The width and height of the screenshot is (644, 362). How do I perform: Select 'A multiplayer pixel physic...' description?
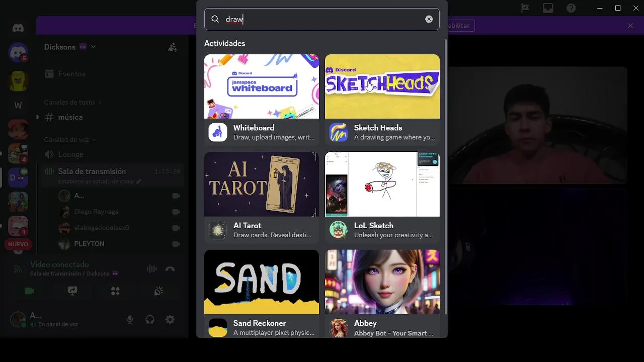(x=274, y=332)
